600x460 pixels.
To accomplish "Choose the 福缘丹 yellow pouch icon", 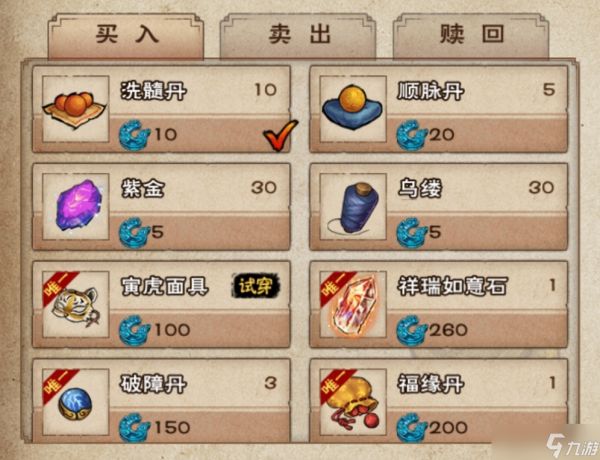I will pyautogui.click(x=352, y=402).
